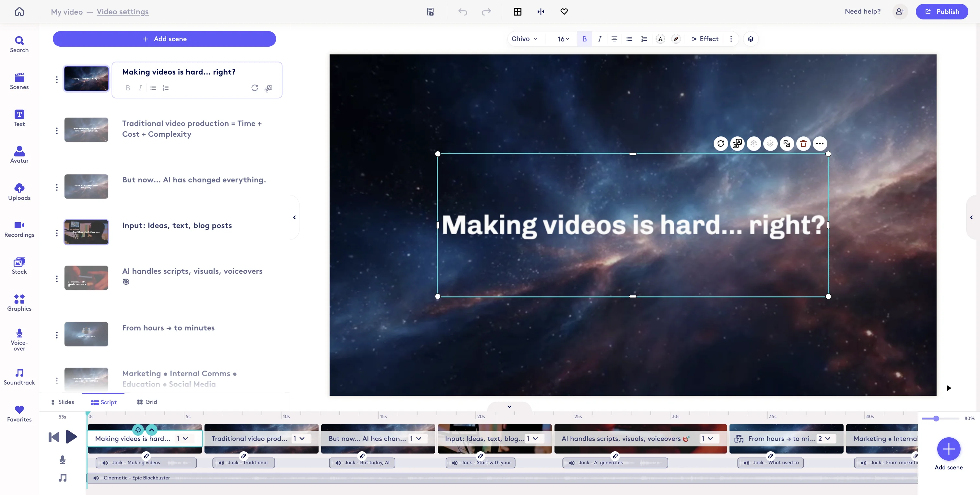Open the Soundtrack panel
The width and height of the screenshot is (980, 495).
pyautogui.click(x=19, y=376)
